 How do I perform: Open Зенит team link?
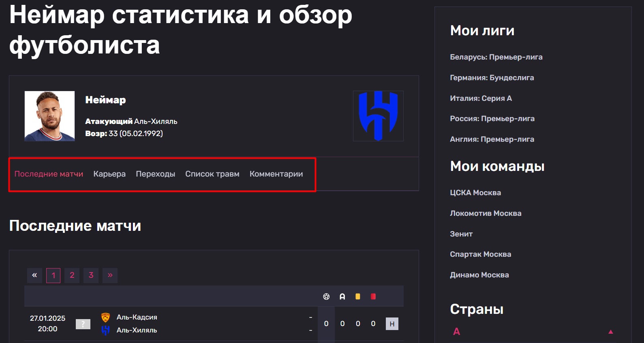[461, 234]
